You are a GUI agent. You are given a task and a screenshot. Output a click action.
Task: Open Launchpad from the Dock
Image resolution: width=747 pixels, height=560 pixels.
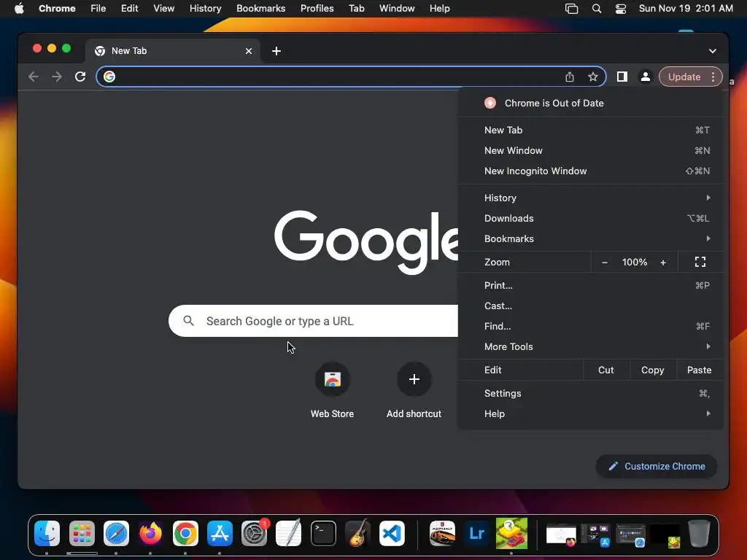tap(82, 533)
